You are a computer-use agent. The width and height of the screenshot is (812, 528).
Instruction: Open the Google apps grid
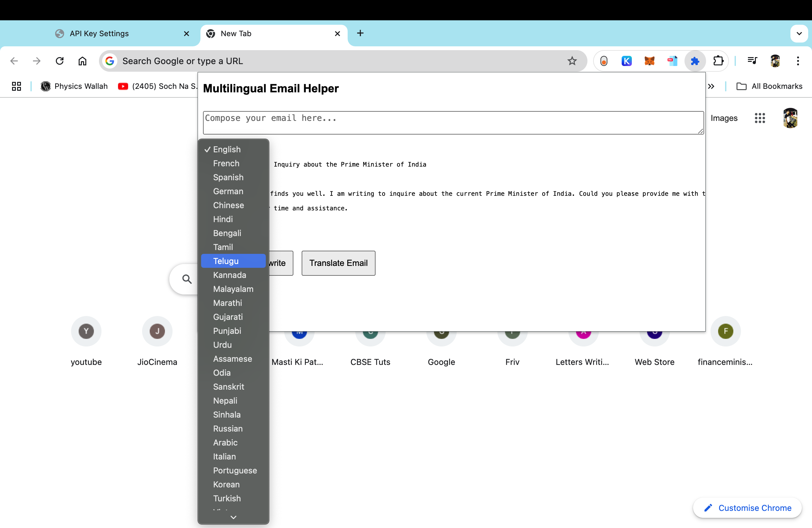759,118
